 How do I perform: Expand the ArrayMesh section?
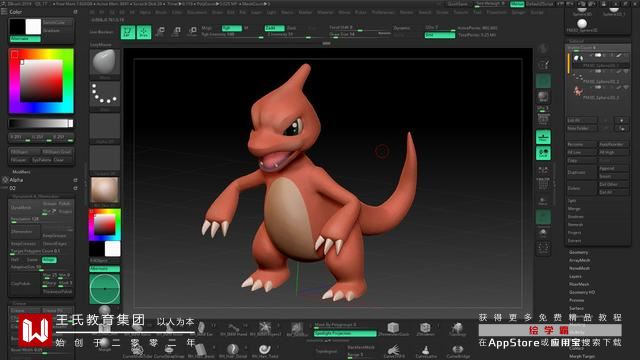[579, 260]
